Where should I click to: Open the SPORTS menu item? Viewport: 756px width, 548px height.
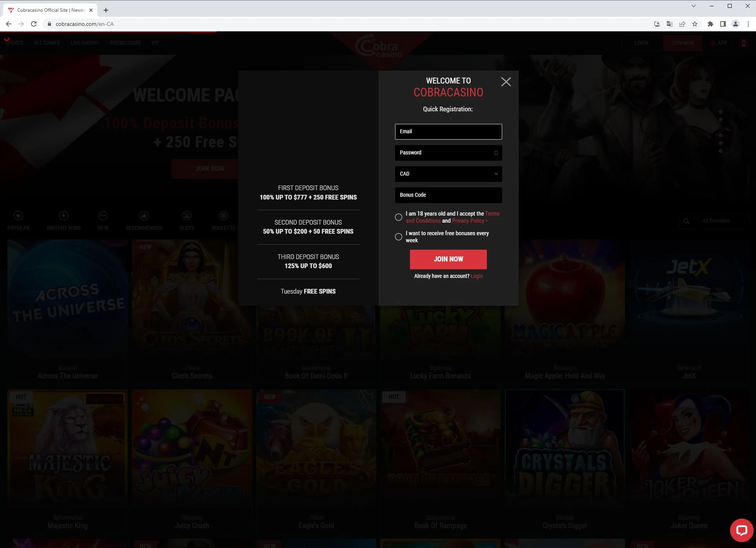click(14, 43)
